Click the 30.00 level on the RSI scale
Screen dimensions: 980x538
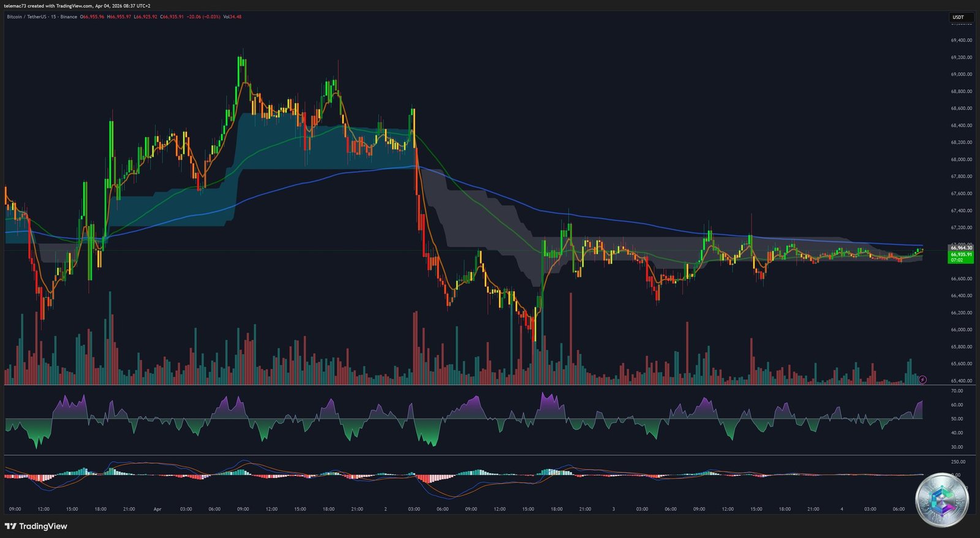click(x=957, y=447)
